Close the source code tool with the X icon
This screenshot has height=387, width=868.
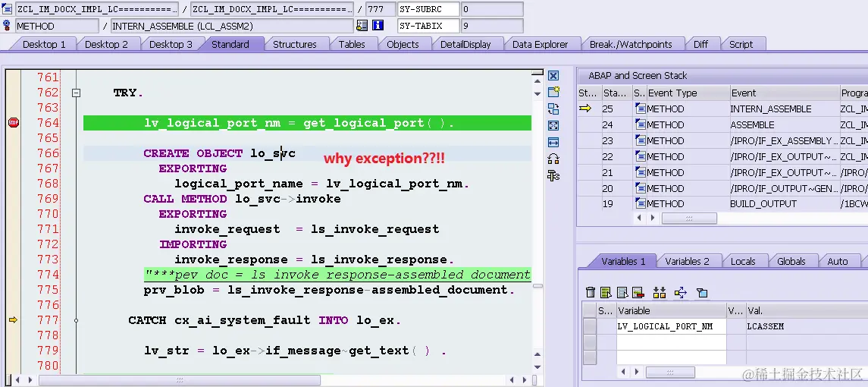[x=553, y=76]
